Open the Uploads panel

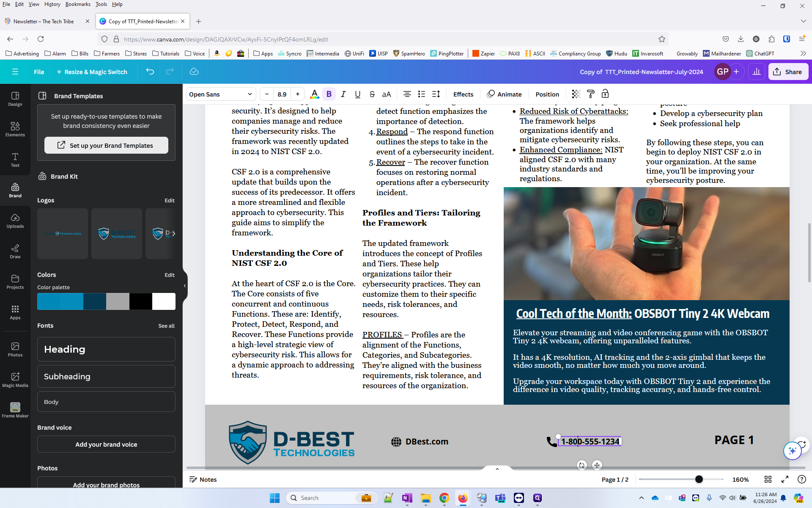[15, 221]
